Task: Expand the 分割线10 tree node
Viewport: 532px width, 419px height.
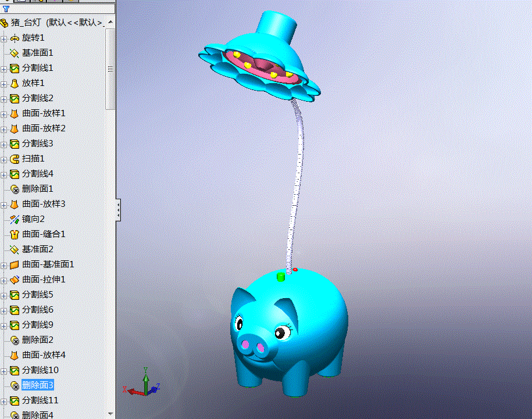Action: tap(5, 370)
